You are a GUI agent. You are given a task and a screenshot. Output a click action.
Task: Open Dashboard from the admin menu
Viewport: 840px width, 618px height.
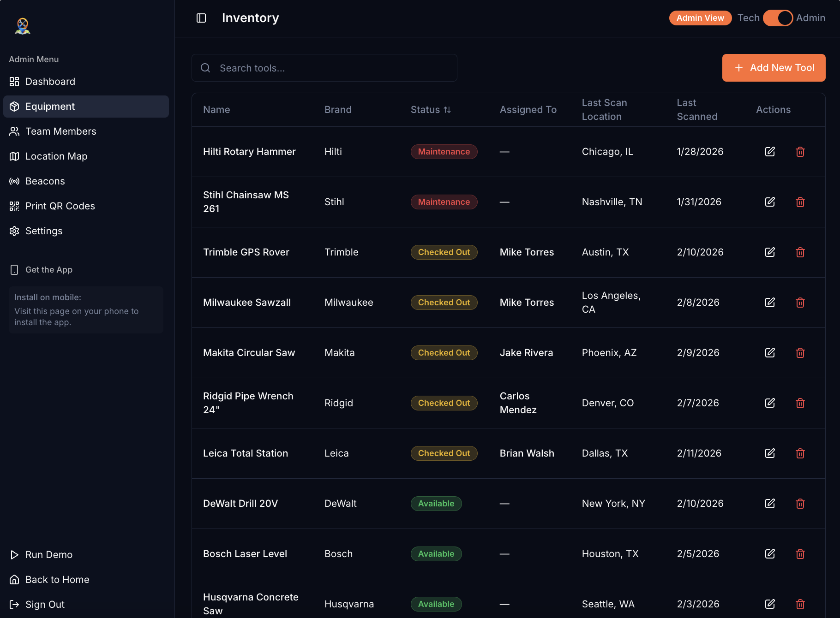(x=86, y=82)
